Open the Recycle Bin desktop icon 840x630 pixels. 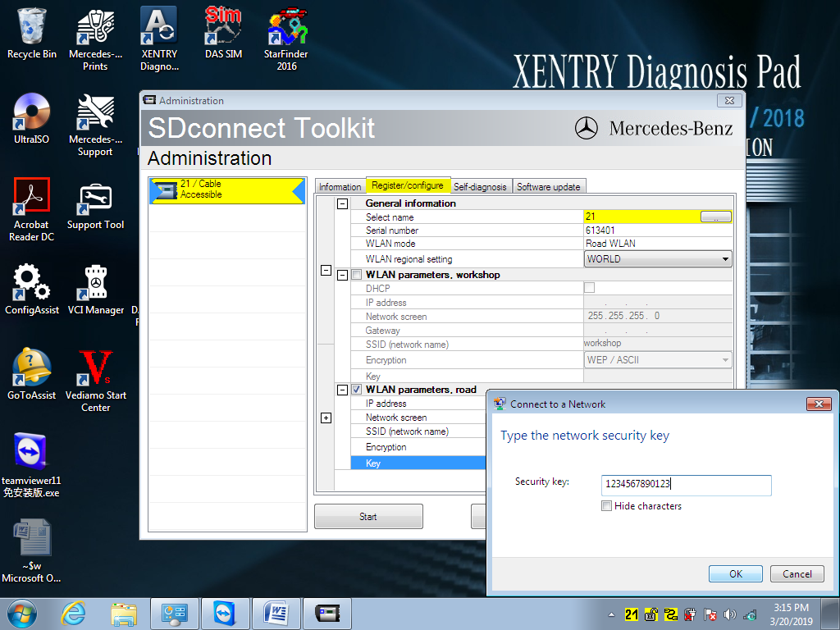pyautogui.click(x=32, y=33)
